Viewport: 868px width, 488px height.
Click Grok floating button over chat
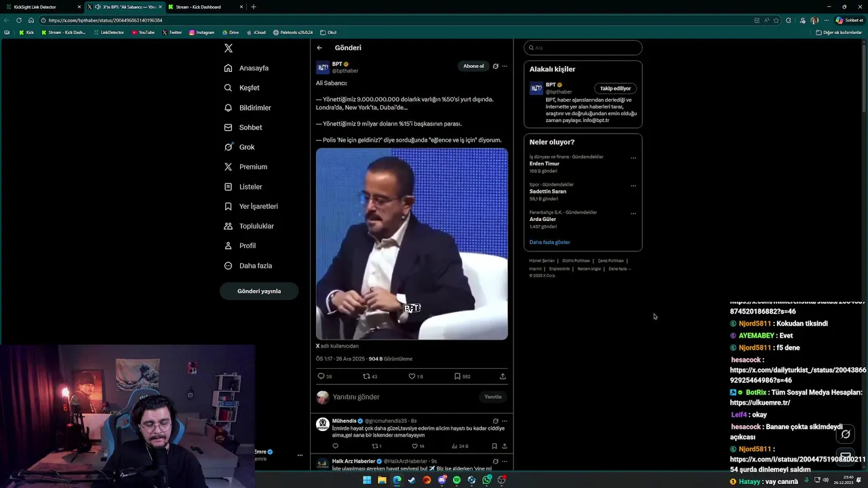(846, 434)
